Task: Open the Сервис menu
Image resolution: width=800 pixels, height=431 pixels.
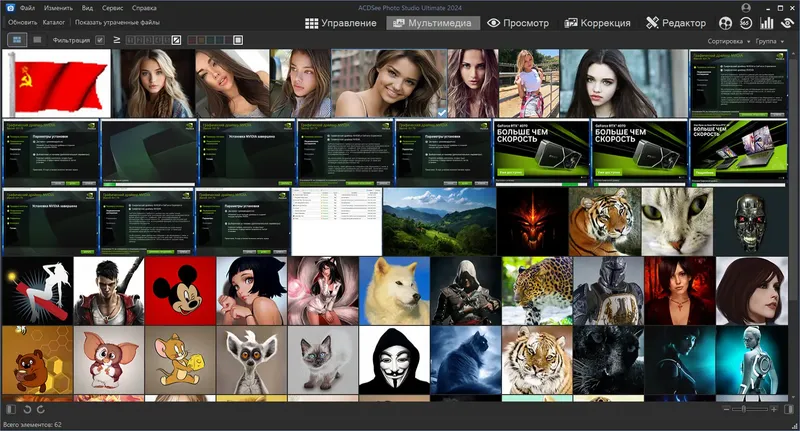Action: pos(112,8)
